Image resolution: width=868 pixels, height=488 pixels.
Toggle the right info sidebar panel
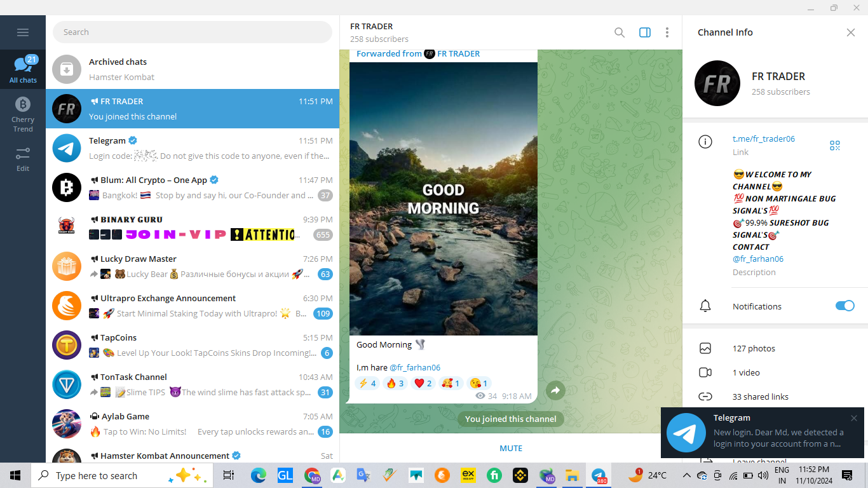(x=645, y=32)
